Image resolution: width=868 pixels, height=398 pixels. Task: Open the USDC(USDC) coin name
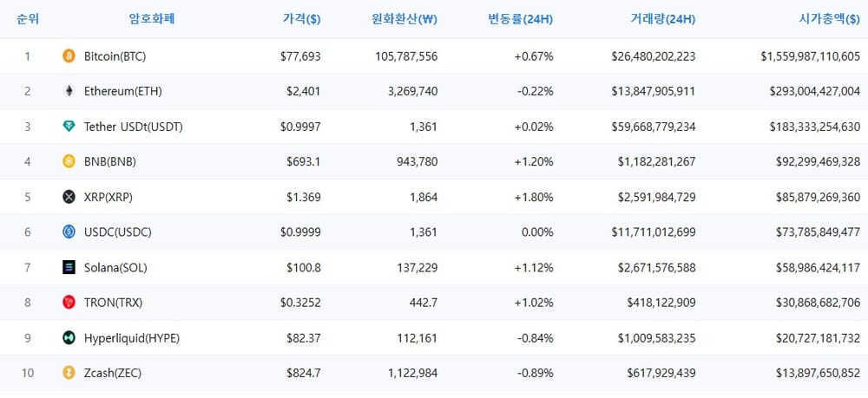pyautogui.click(x=117, y=232)
